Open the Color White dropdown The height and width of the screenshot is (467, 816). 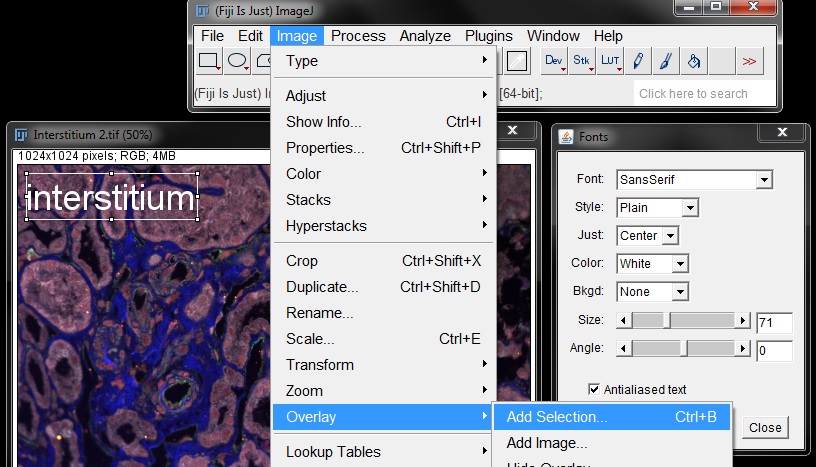(652, 263)
